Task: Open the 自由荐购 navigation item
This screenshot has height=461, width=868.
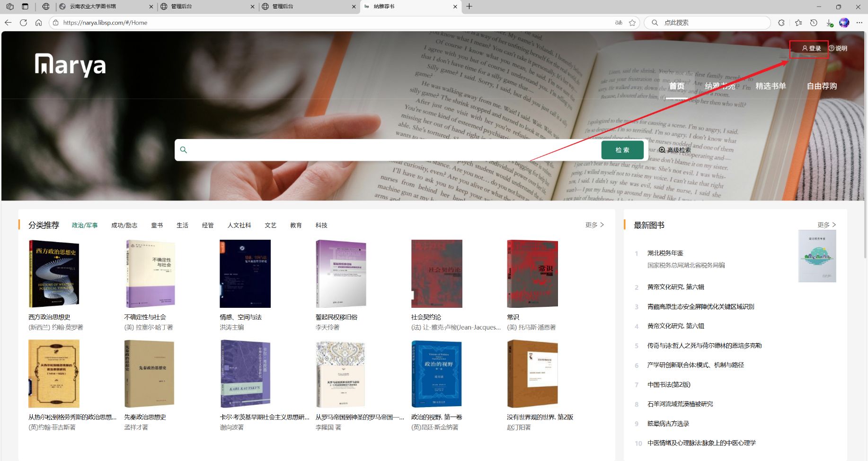Action: coord(822,86)
